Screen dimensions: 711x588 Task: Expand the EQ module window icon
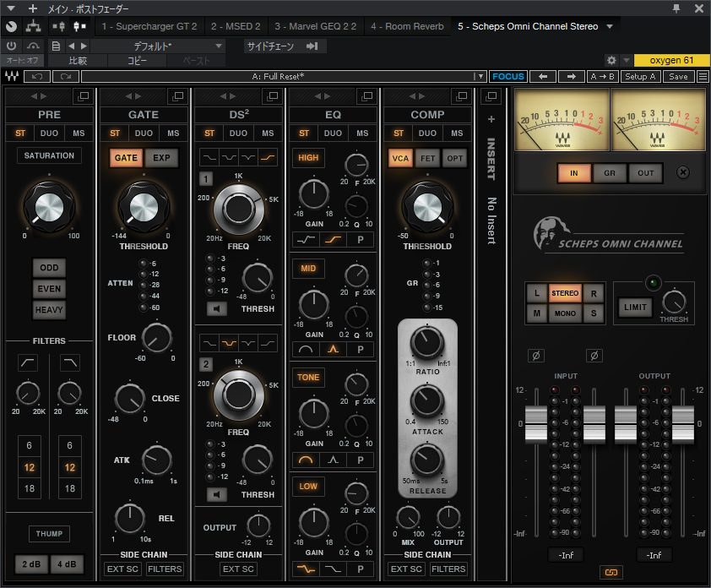coord(367,96)
